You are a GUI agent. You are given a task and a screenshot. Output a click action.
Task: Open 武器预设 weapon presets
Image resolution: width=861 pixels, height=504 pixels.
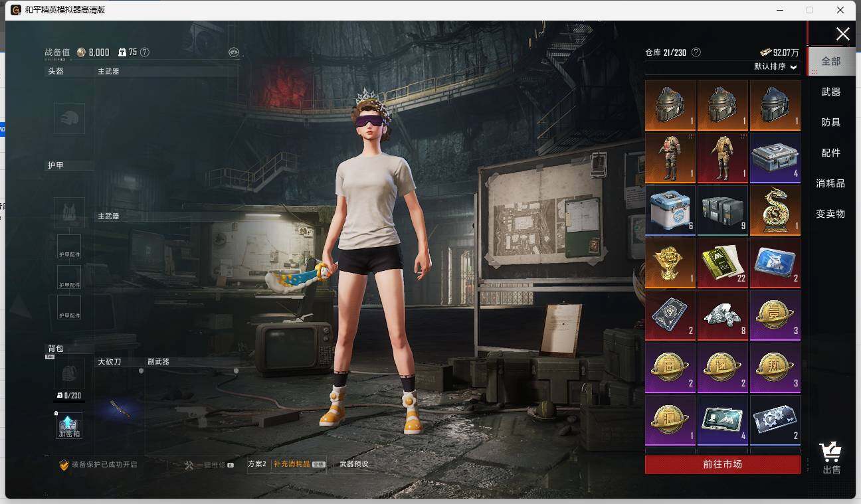(353, 464)
